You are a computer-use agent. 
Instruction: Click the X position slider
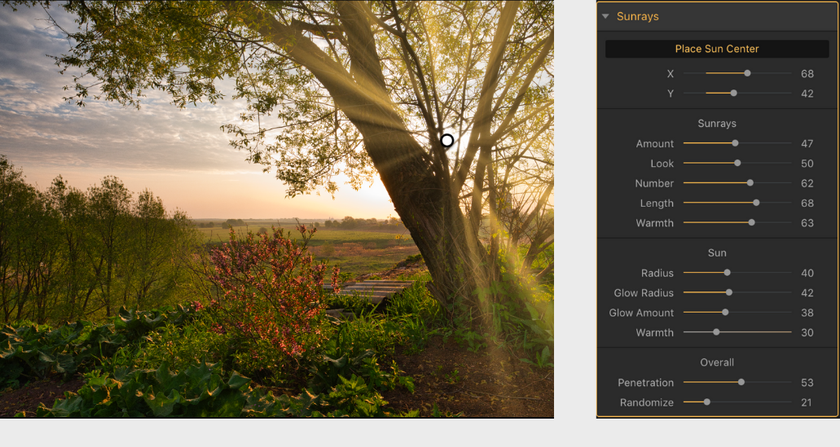737,73
